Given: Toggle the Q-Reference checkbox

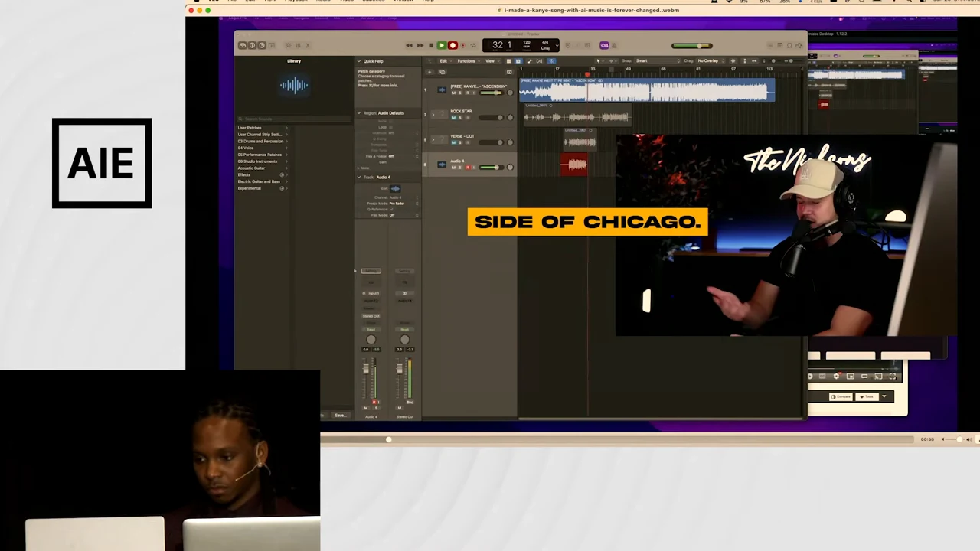Looking at the screenshot, I should coord(391,210).
